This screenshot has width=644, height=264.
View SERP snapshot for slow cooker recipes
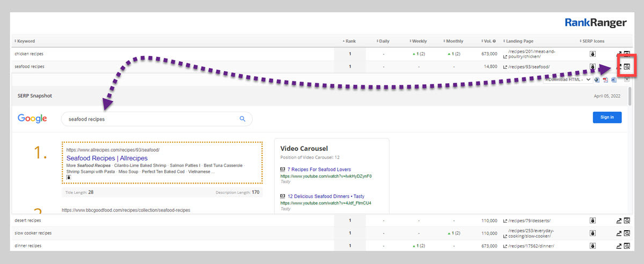pyautogui.click(x=626, y=233)
